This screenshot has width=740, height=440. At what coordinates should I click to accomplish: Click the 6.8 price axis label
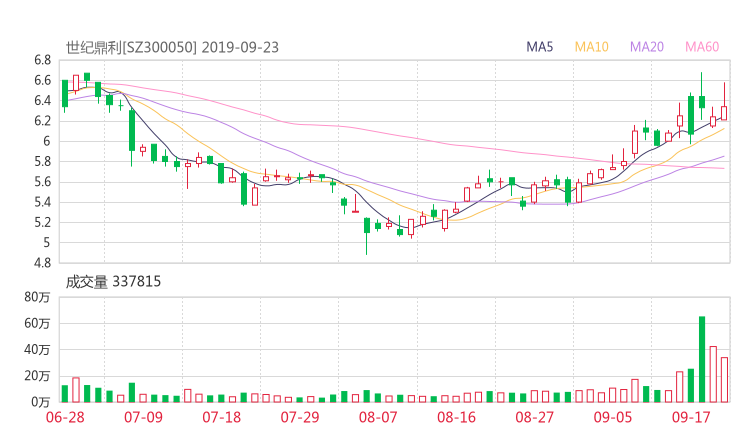click(x=42, y=60)
